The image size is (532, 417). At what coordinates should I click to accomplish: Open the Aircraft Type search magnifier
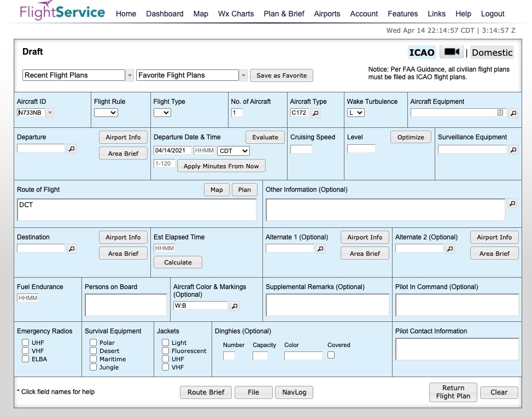[x=316, y=113]
